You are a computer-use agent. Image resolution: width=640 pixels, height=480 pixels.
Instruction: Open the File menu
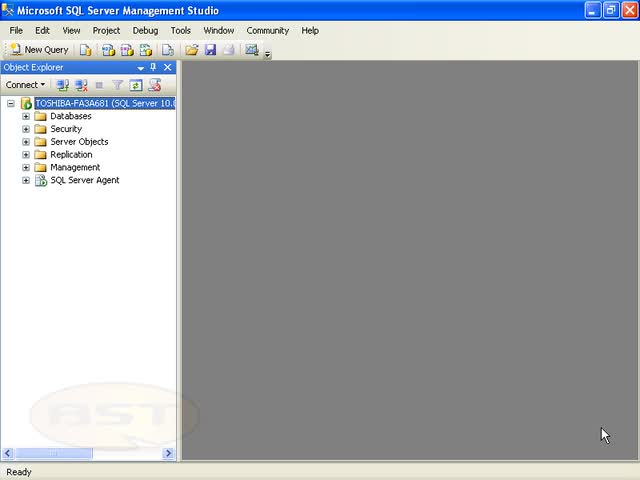pos(16,31)
